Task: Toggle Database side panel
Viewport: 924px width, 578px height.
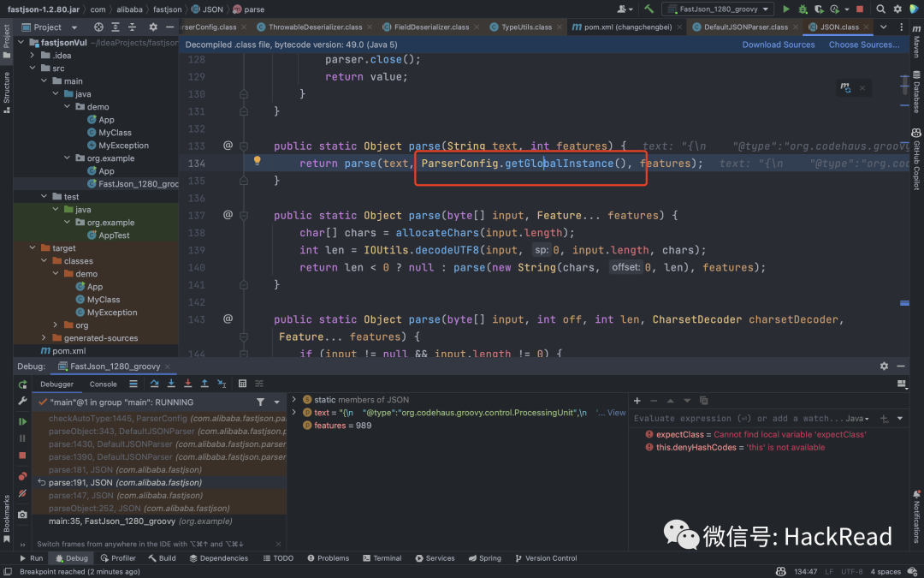Action: tap(916, 92)
